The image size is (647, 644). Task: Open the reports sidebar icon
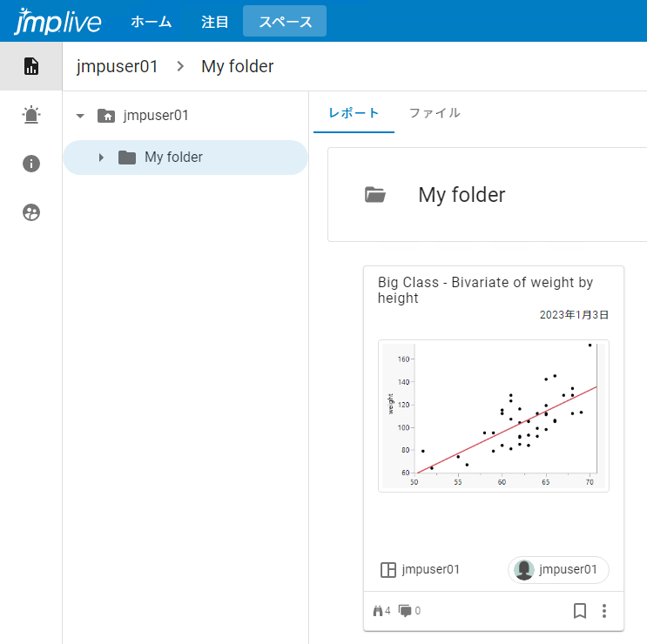tap(31, 66)
